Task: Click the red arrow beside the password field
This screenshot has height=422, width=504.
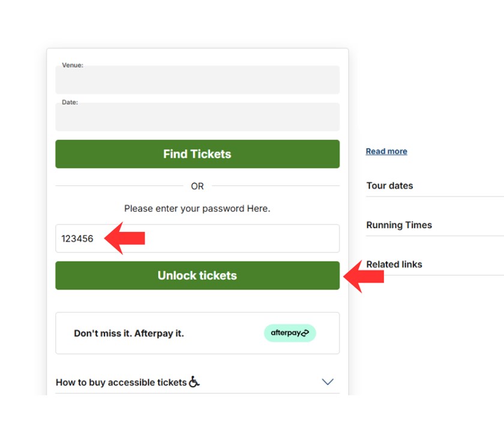Action: (x=125, y=238)
